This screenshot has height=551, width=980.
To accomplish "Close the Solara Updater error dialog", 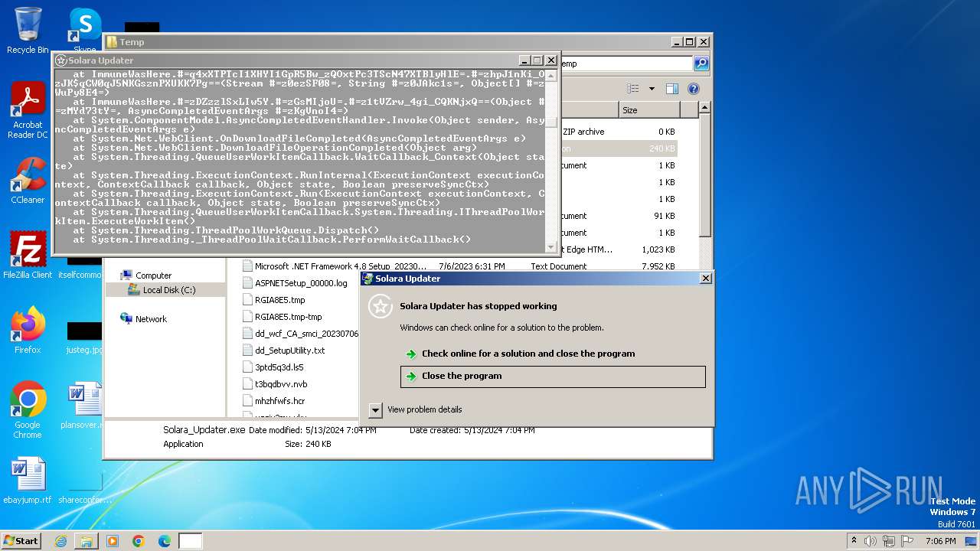I will pos(706,279).
